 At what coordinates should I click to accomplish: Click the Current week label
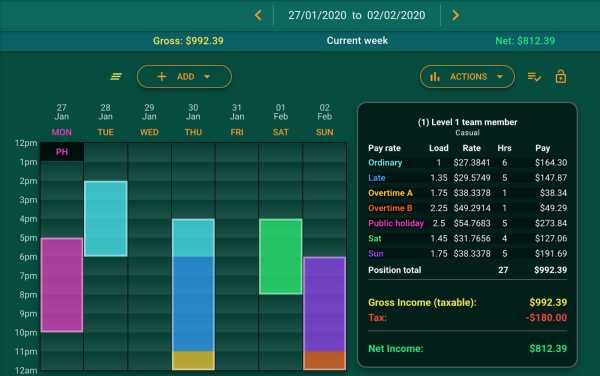point(357,41)
